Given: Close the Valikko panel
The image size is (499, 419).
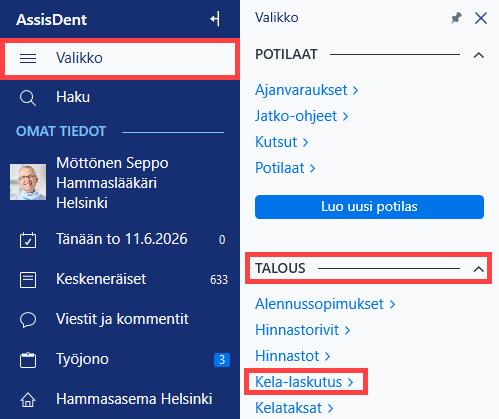Looking at the screenshot, I should (x=481, y=18).
